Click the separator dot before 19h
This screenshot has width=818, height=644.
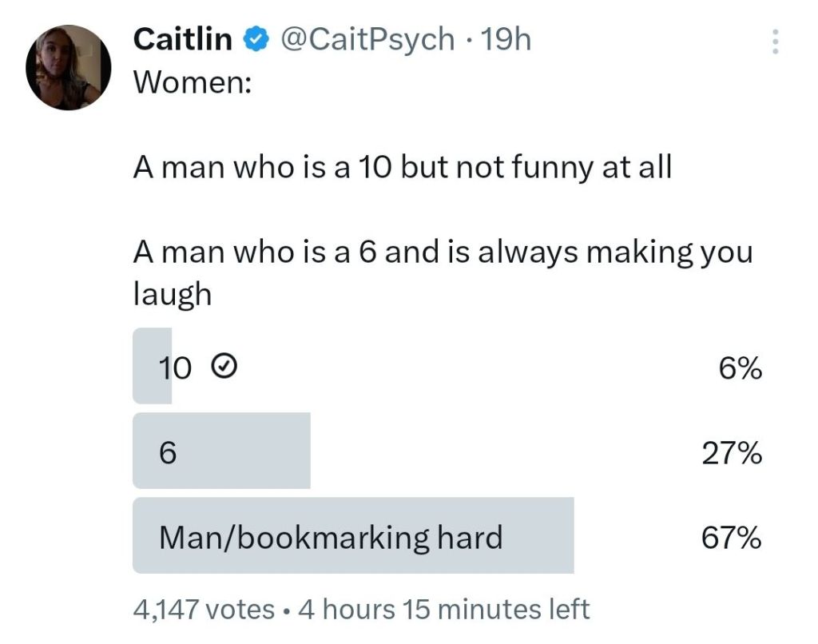click(470, 40)
